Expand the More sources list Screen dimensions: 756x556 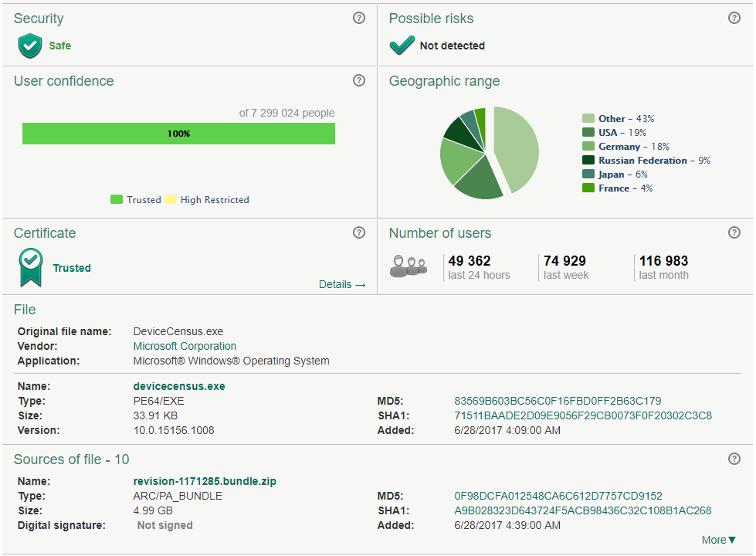click(x=718, y=540)
